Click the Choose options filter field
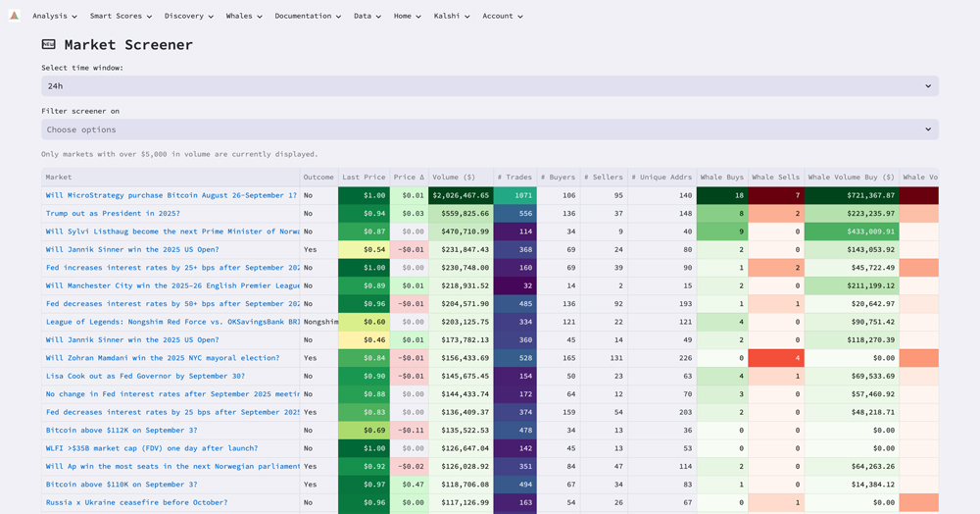 489,129
